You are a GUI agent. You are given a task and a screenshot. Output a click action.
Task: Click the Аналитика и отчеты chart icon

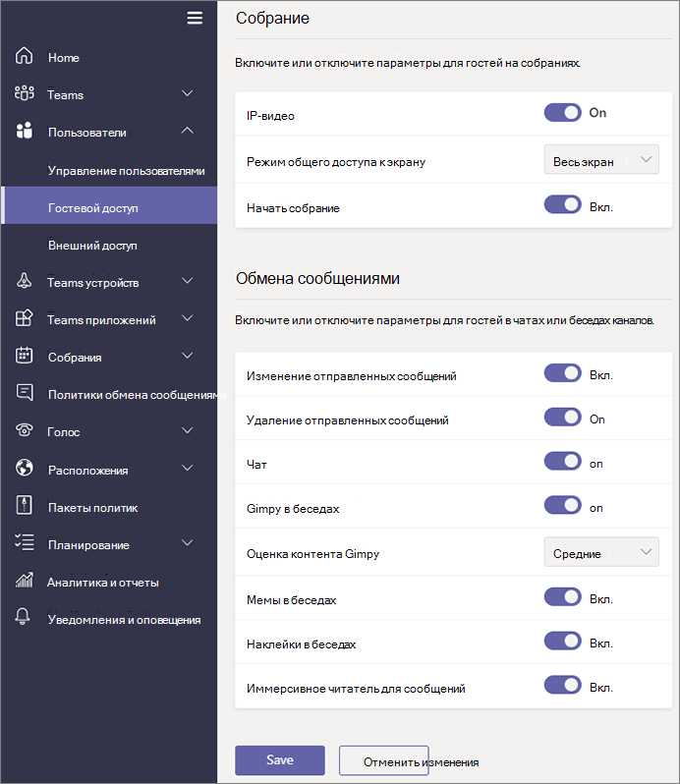click(x=25, y=582)
